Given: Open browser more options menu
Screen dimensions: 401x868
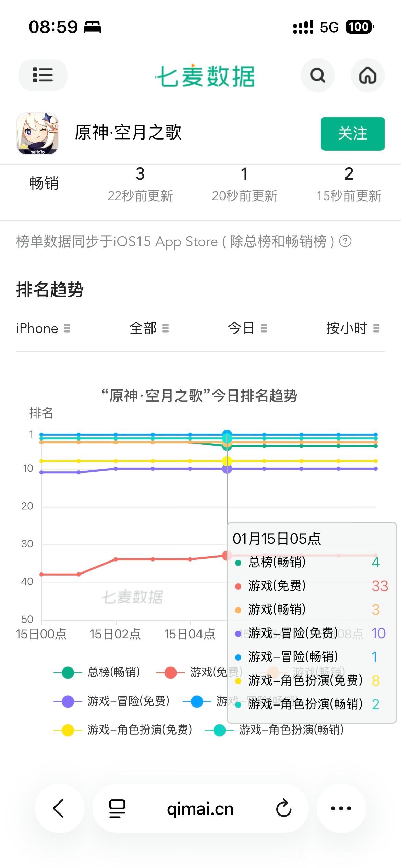Looking at the screenshot, I should click(341, 808).
